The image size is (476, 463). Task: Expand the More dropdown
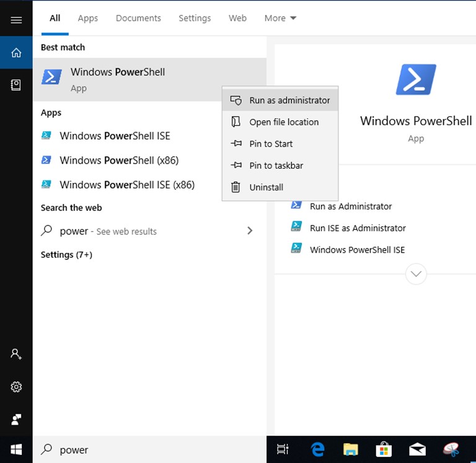pos(280,18)
